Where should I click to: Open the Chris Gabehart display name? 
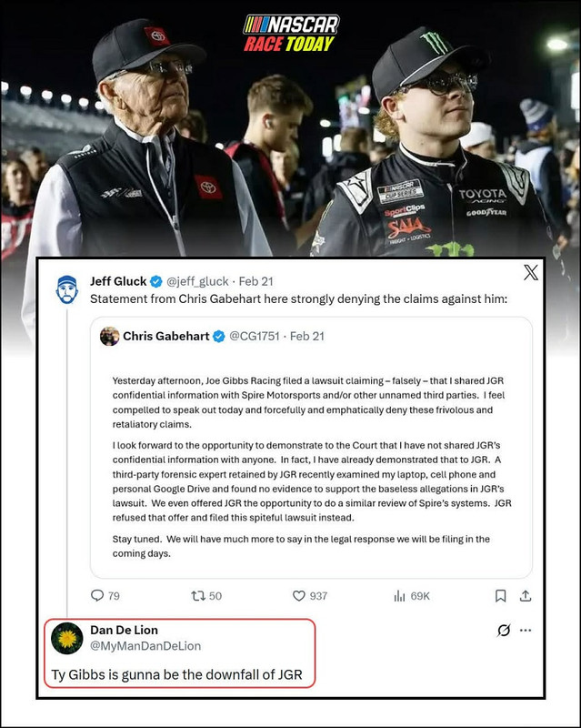pos(165,336)
